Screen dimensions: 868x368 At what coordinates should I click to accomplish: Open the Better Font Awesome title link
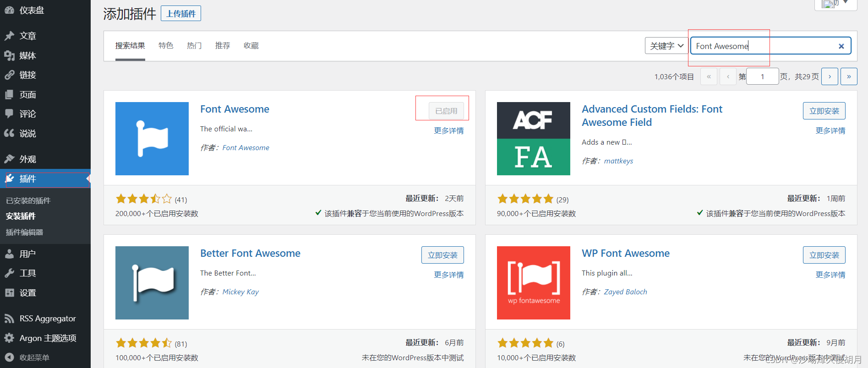250,253
